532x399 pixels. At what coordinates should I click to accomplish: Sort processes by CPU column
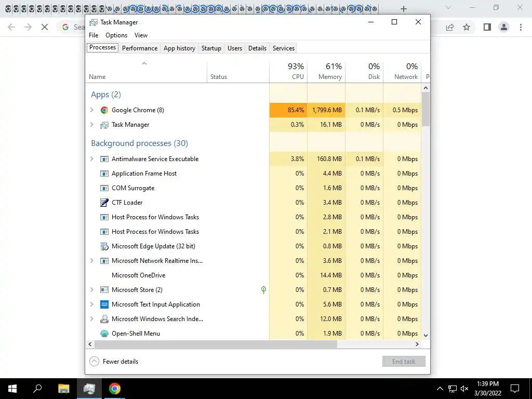(288, 72)
